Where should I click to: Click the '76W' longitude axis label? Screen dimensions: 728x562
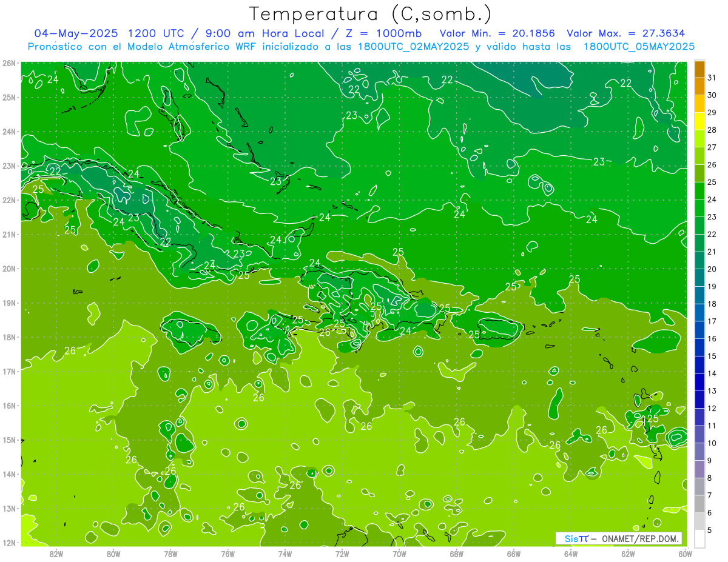228,553
